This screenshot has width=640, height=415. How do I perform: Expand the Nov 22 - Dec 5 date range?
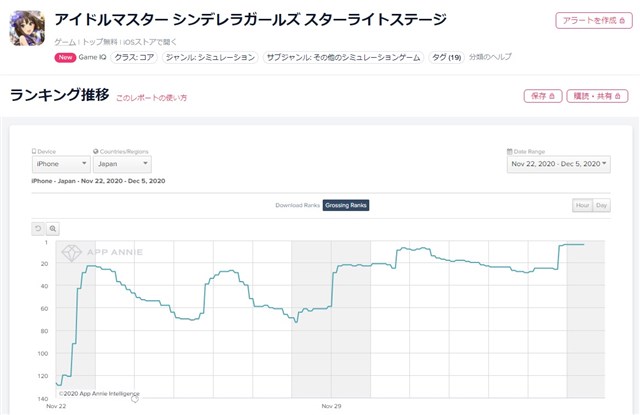pyautogui.click(x=558, y=164)
